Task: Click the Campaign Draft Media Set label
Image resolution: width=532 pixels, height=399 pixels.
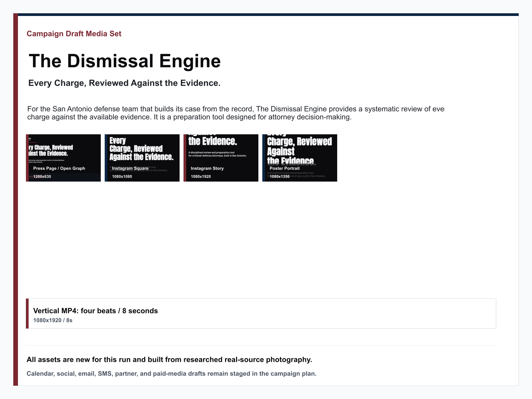Action: (x=74, y=34)
